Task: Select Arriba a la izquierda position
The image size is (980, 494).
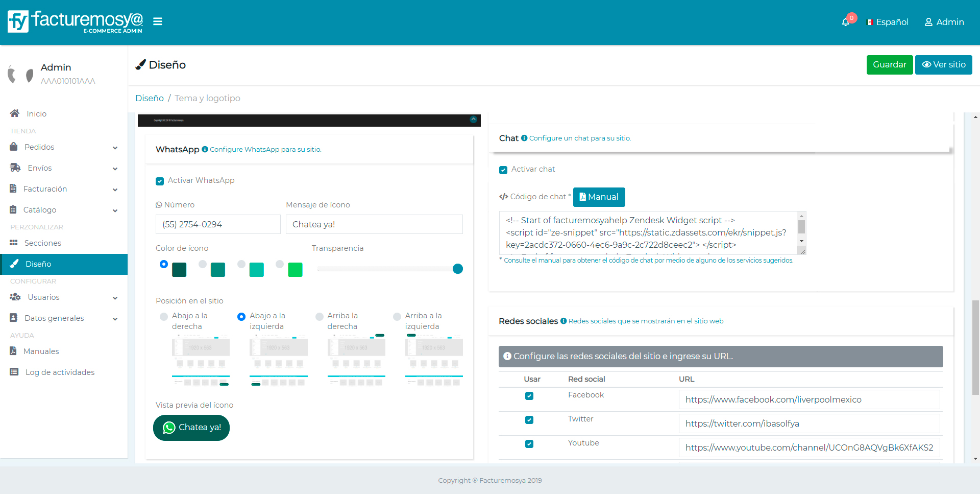Action: click(x=397, y=317)
